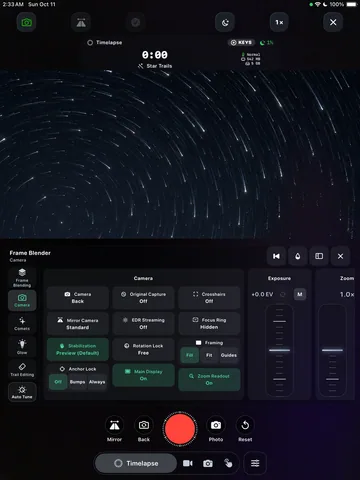The height and width of the screenshot is (480, 360).
Task: Toggle Main Display On setting
Action: click(x=143, y=375)
